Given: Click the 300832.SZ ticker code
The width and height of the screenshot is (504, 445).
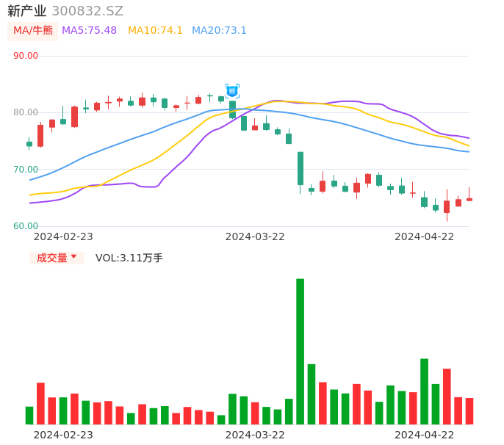Looking at the screenshot, I should pyautogui.click(x=87, y=11).
